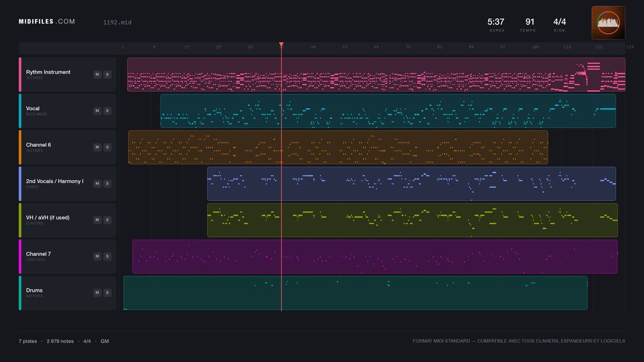The width and height of the screenshot is (644, 362).
Task: Click the pink Rythm Instrument note clip
Action: coord(376,74)
